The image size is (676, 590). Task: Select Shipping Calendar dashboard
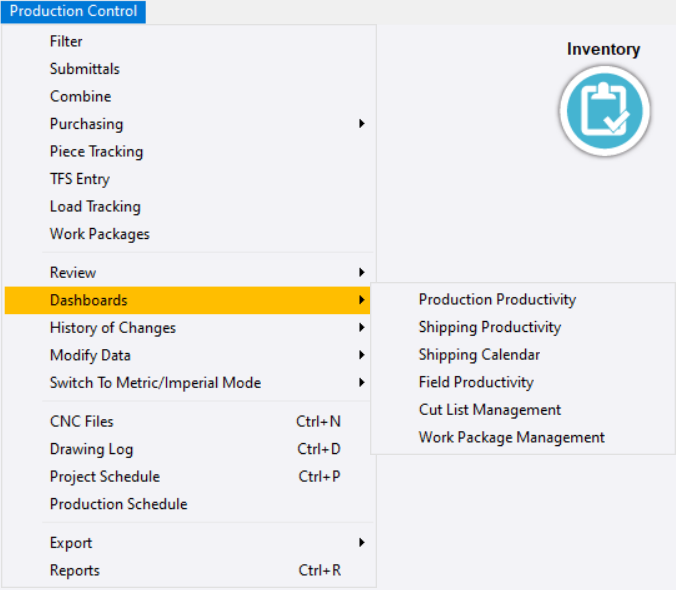(x=479, y=355)
